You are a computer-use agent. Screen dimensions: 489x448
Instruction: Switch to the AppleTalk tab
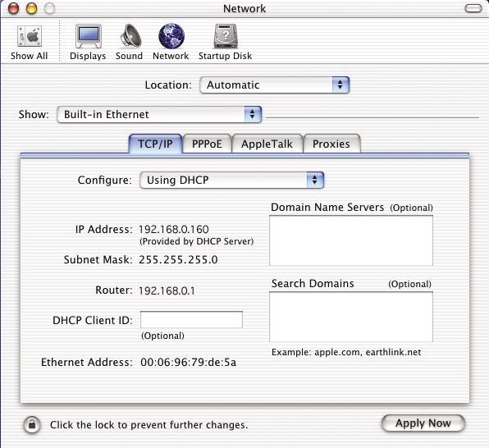[267, 144]
